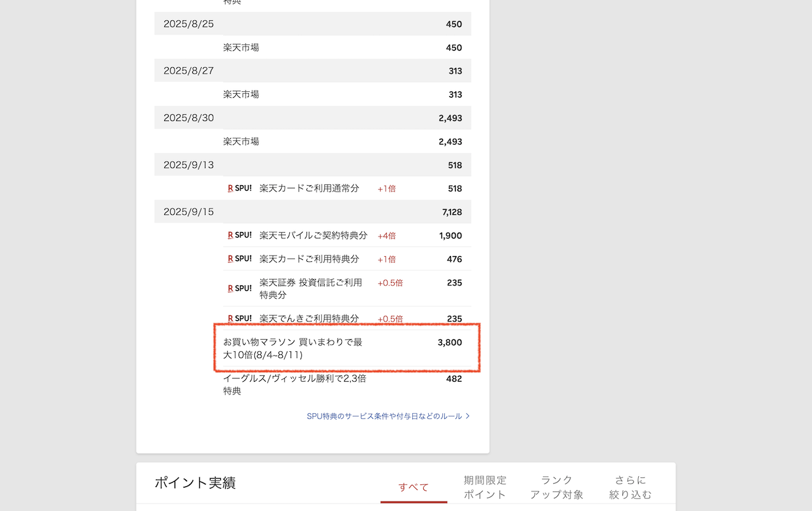Viewport: 812px width, 511px height.
Task: Open the さらに絞り込む filter tab
Action: 631,487
